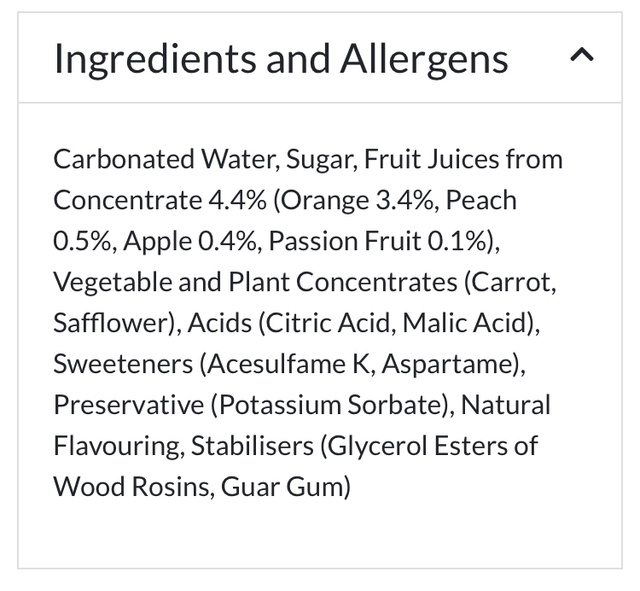Click Vegetable and Plant Concentrates text
The height and width of the screenshot is (591, 640).
coord(255,282)
